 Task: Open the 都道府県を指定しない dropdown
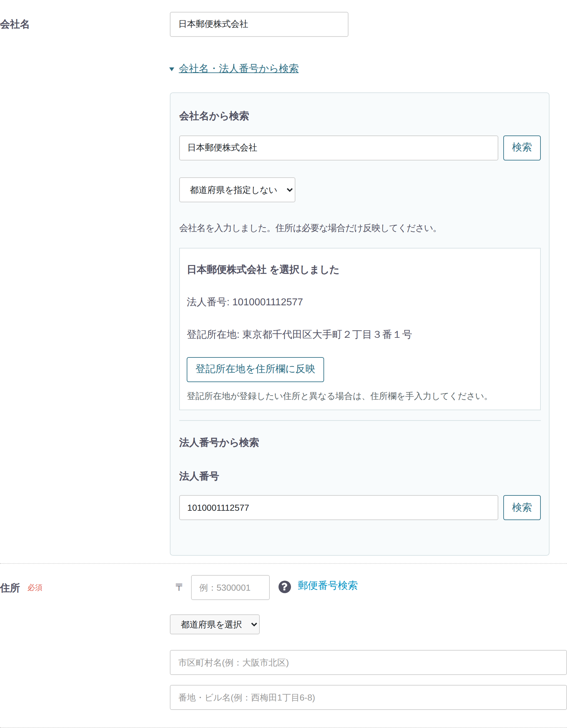pos(237,190)
